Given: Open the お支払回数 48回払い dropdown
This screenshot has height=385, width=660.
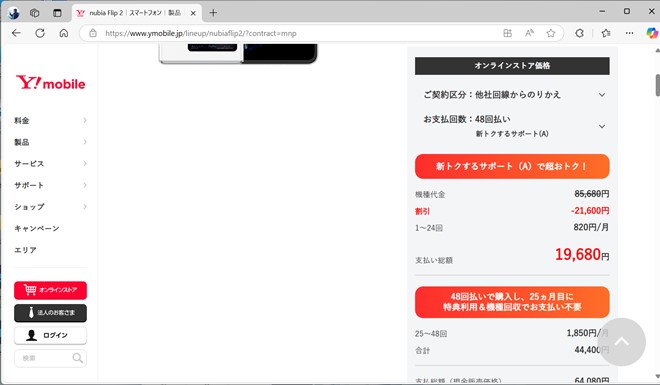Looking at the screenshot, I should coord(512,126).
